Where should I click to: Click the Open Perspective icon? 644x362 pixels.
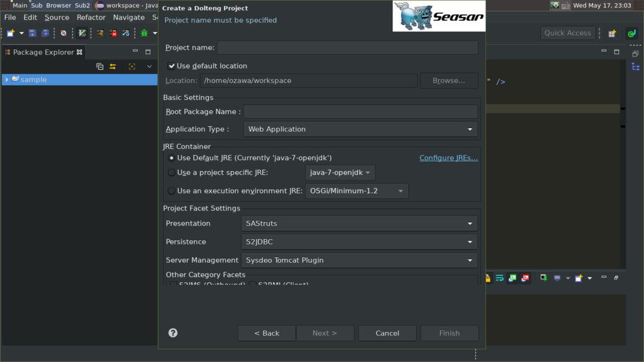point(613,33)
